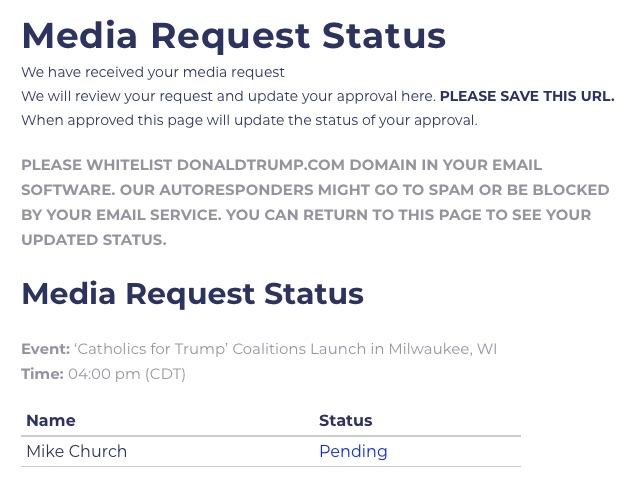
Task: Click 'We will review your request' sentence
Action: (228, 97)
